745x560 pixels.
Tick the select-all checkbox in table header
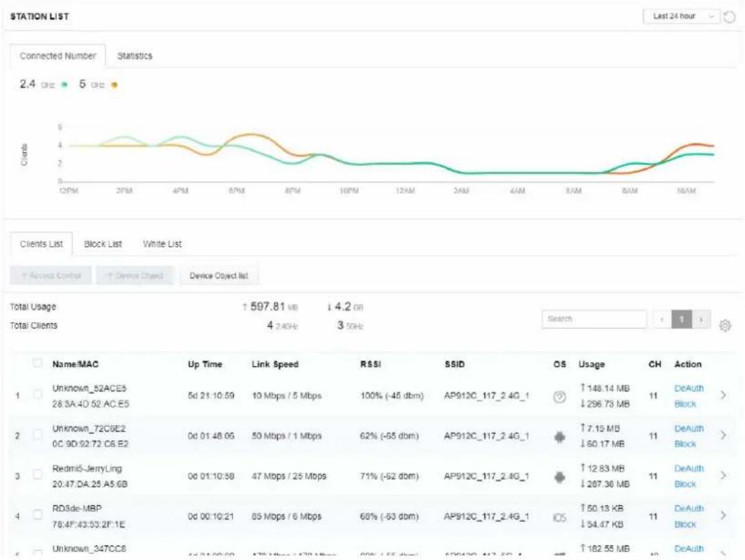pos(37,363)
